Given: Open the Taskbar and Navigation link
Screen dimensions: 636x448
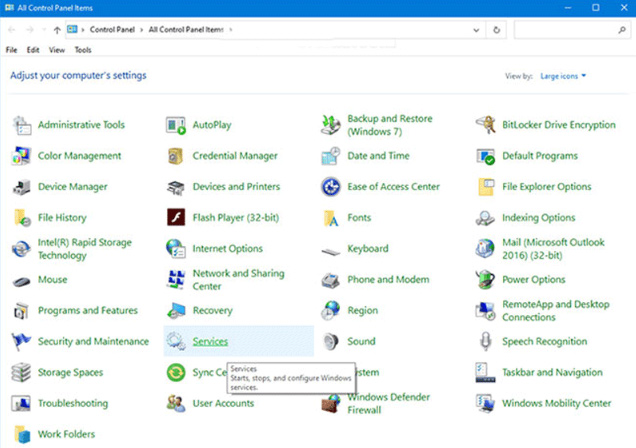Looking at the screenshot, I should click(x=552, y=372).
